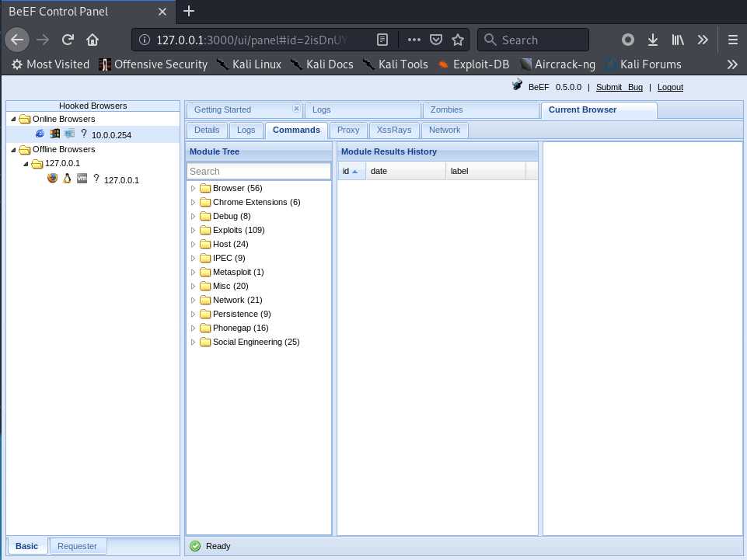This screenshot has height=560, width=747.
Task: Expand the Chrome Extensions (6) folder
Action: pyautogui.click(x=193, y=202)
